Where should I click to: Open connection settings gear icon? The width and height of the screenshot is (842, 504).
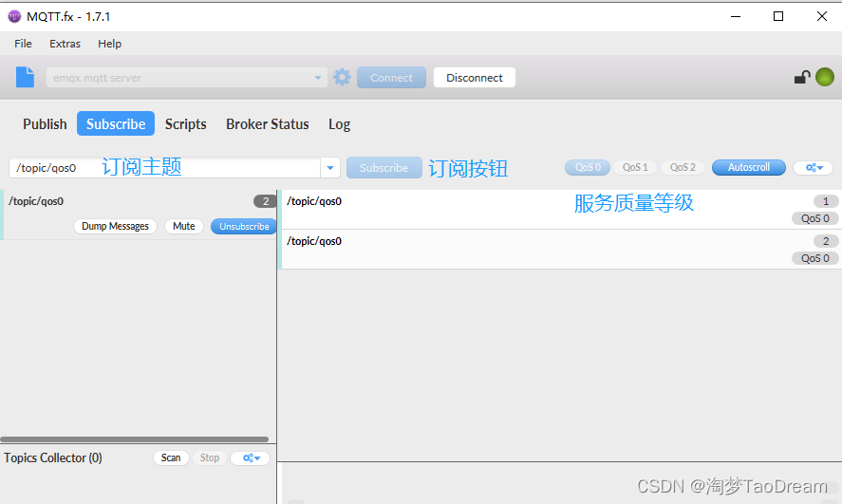342,77
